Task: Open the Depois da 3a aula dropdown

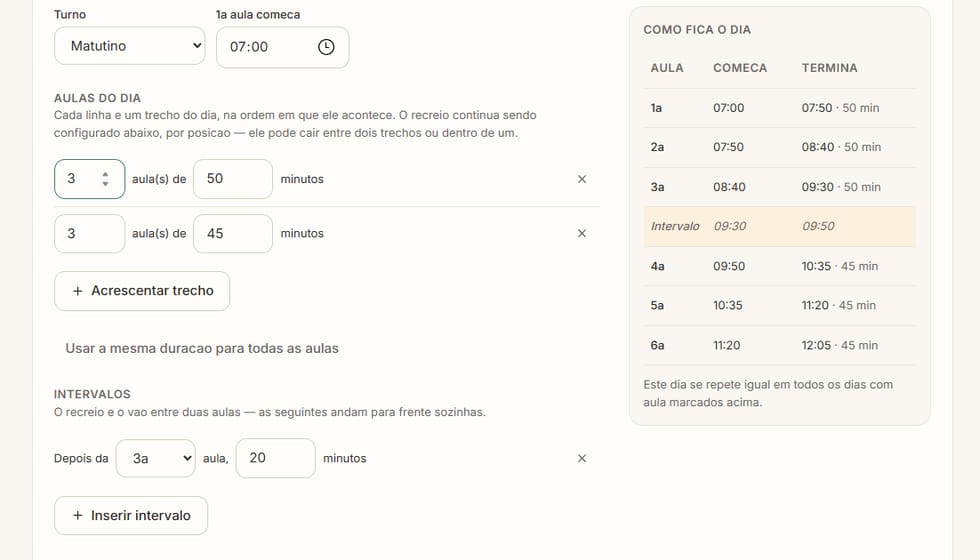Action: tap(156, 458)
